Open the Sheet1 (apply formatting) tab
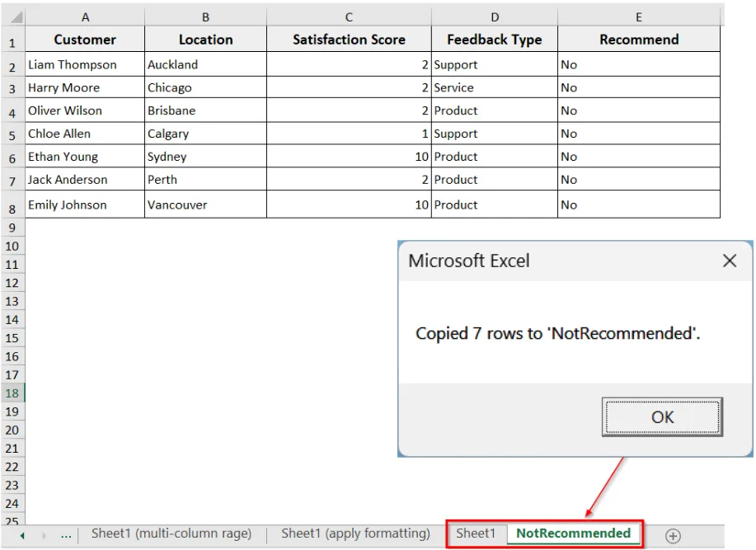The height and width of the screenshot is (550, 756). click(x=356, y=534)
